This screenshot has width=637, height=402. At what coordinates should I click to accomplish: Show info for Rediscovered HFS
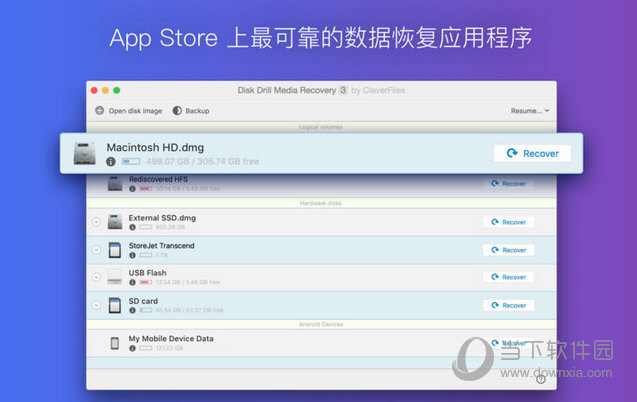(132, 189)
